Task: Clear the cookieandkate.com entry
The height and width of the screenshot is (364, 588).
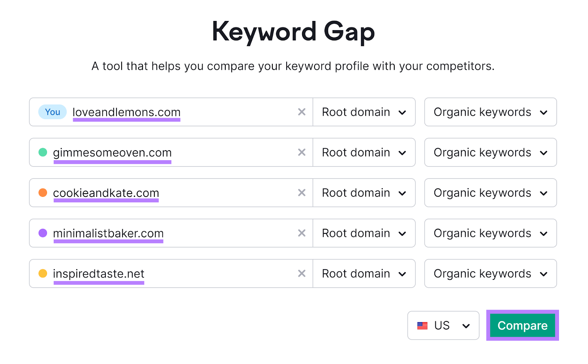Action: click(302, 193)
